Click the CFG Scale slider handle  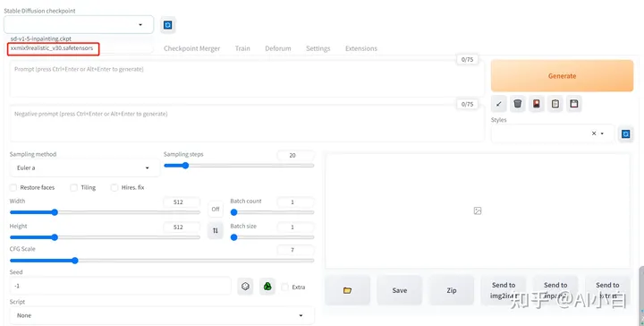(75, 261)
